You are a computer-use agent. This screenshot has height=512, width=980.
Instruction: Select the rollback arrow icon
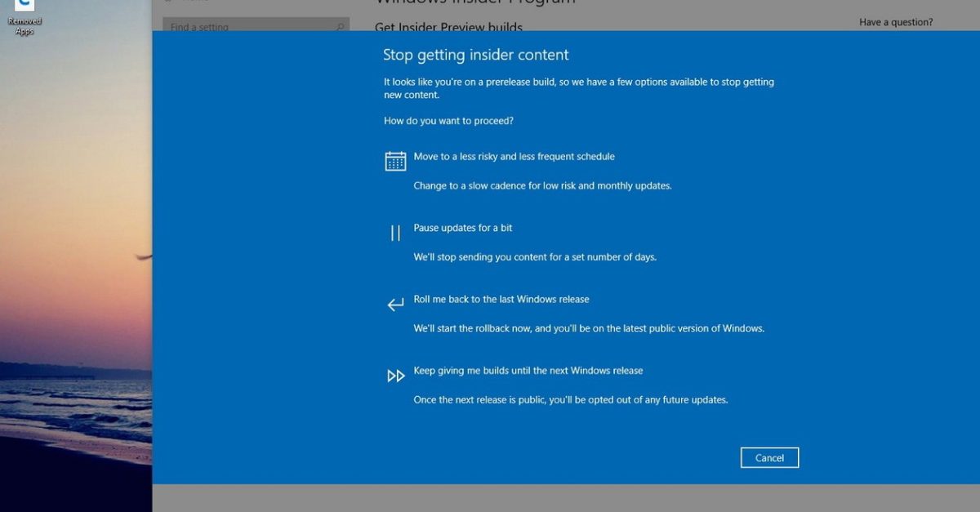point(395,304)
